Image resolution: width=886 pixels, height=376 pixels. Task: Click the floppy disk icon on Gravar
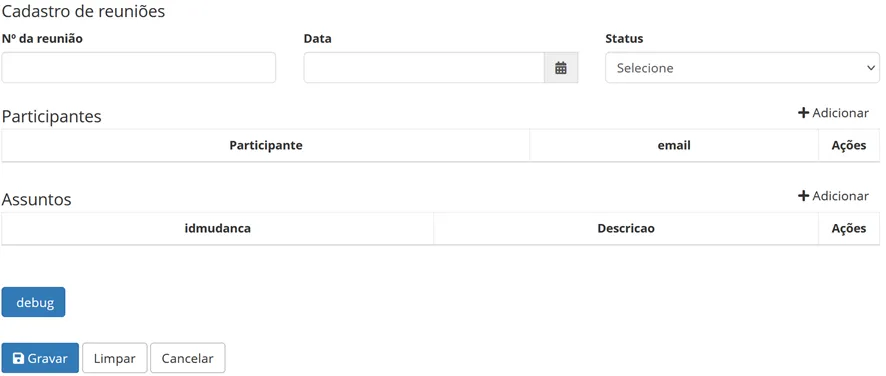[18, 358]
